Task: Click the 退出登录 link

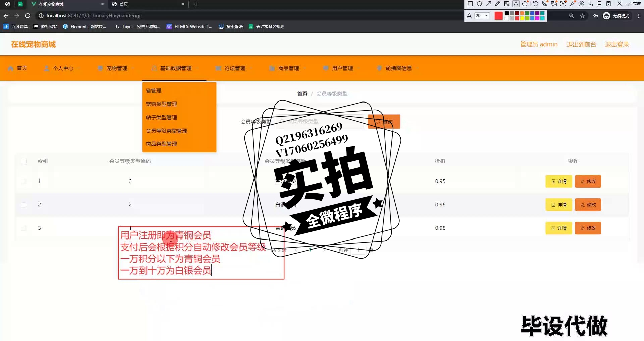Action: (x=617, y=44)
